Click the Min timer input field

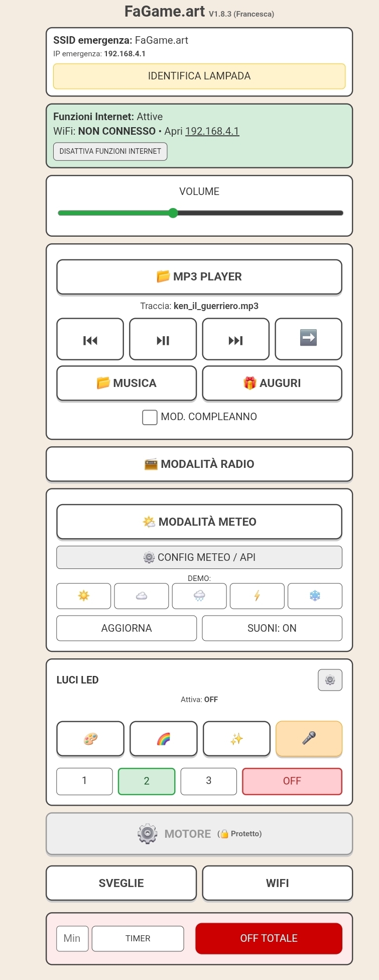pyautogui.click(x=72, y=938)
